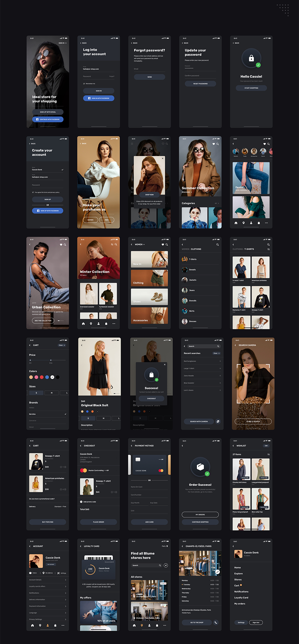Open the WOMEN dropdown in the header
The width and height of the screenshot is (299, 644).
coord(140,244)
